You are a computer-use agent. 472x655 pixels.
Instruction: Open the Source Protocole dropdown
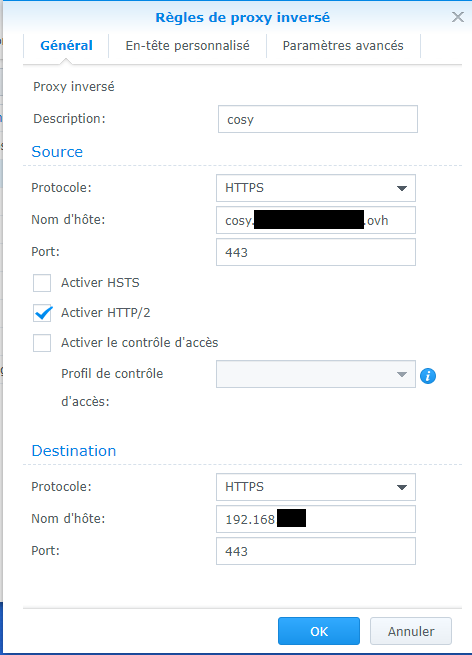point(316,188)
